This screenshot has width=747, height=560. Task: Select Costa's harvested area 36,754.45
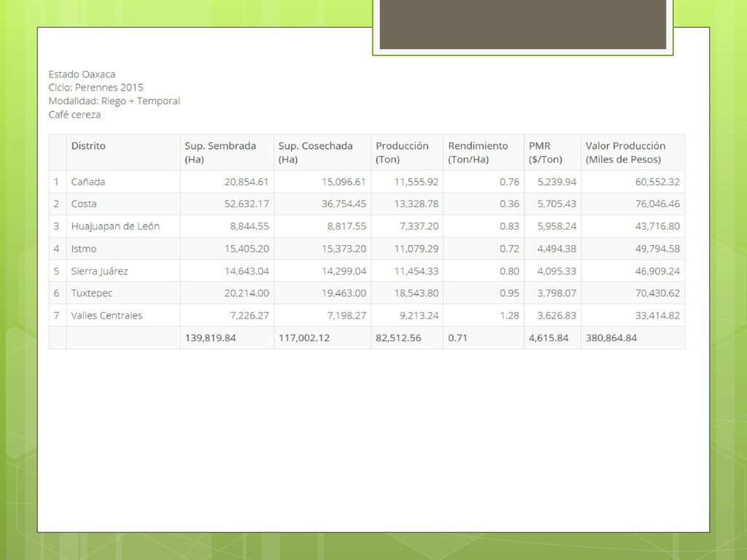pyautogui.click(x=344, y=204)
